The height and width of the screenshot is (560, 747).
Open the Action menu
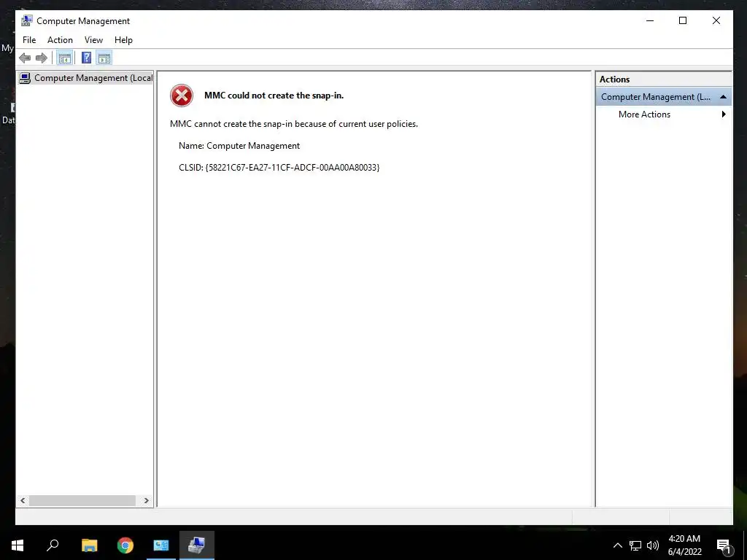pyautogui.click(x=60, y=40)
